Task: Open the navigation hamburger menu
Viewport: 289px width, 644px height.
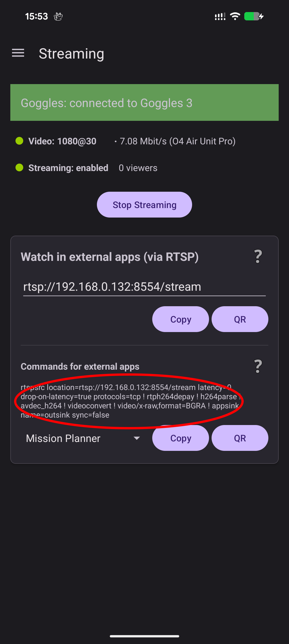Action: point(18,53)
